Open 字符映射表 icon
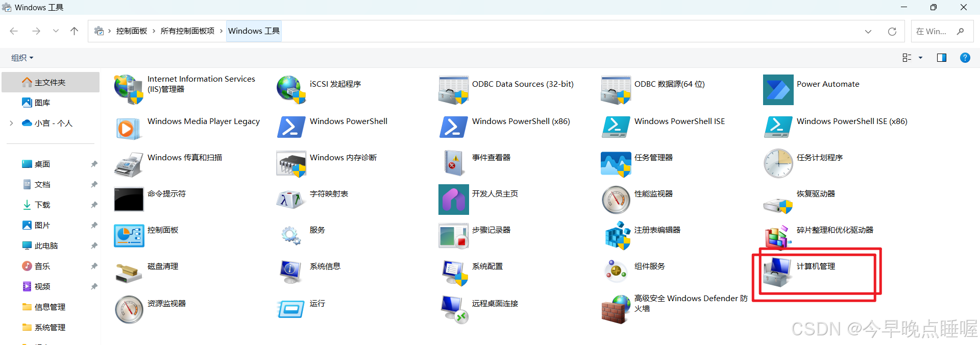Viewport: 980px width, 345px height. 291,200
